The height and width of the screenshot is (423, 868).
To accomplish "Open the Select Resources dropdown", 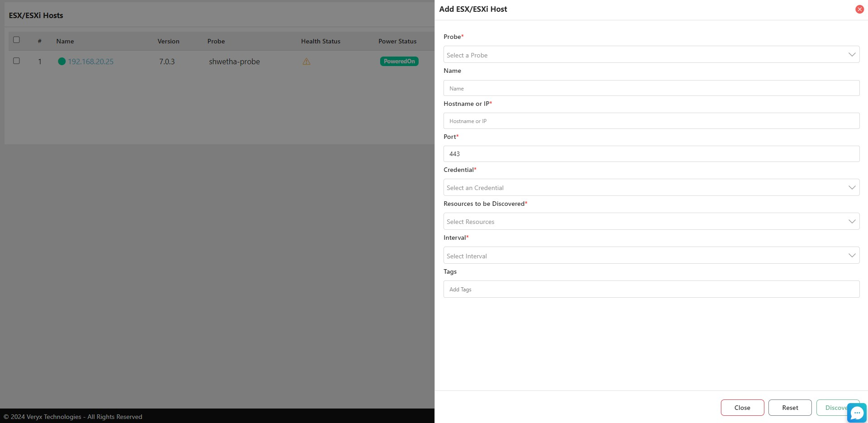I will click(x=651, y=222).
